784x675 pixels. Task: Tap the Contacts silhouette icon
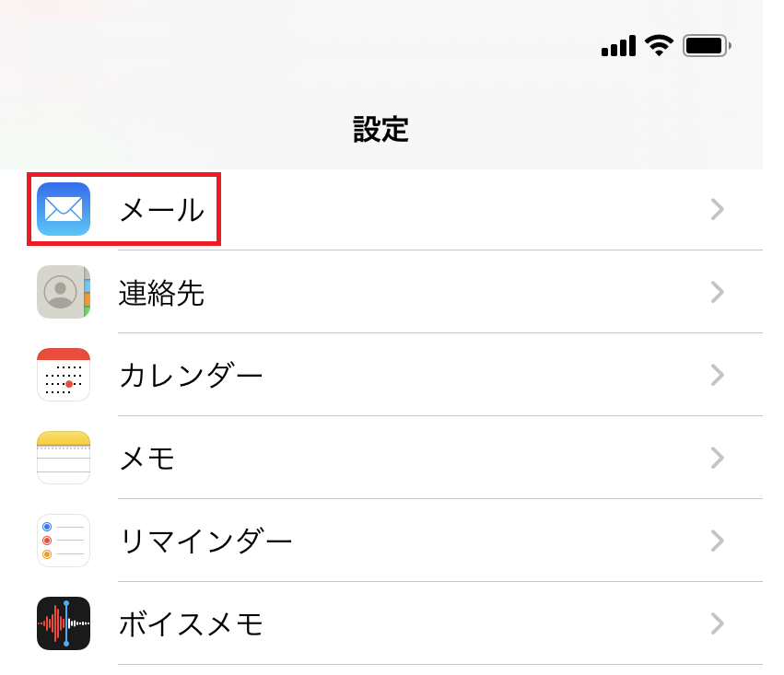[64, 292]
